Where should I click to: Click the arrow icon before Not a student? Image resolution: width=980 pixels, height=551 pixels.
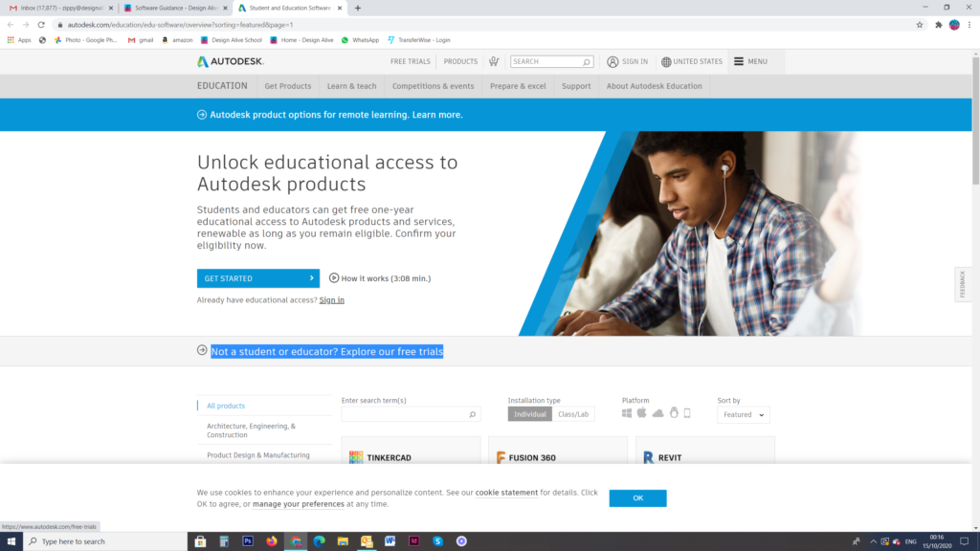pyautogui.click(x=202, y=350)
